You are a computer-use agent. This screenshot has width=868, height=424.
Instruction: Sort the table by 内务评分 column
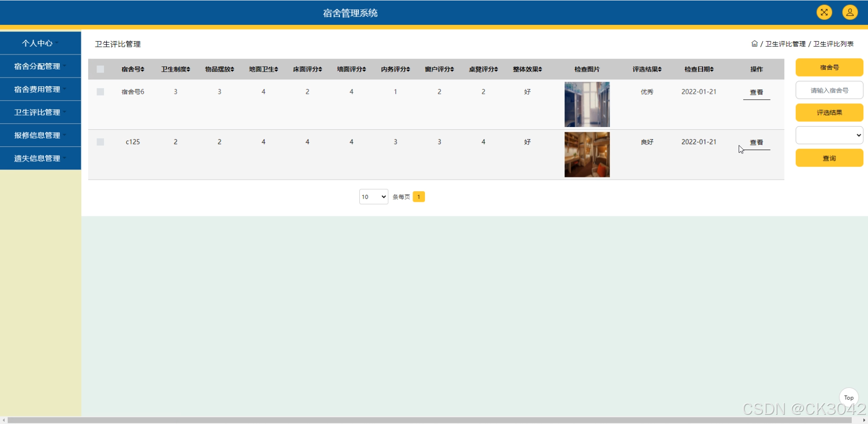[395, 69]
